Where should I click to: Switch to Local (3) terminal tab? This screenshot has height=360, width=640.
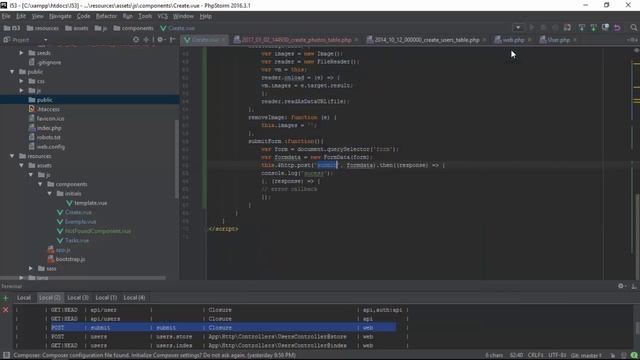tap(78, 298)
